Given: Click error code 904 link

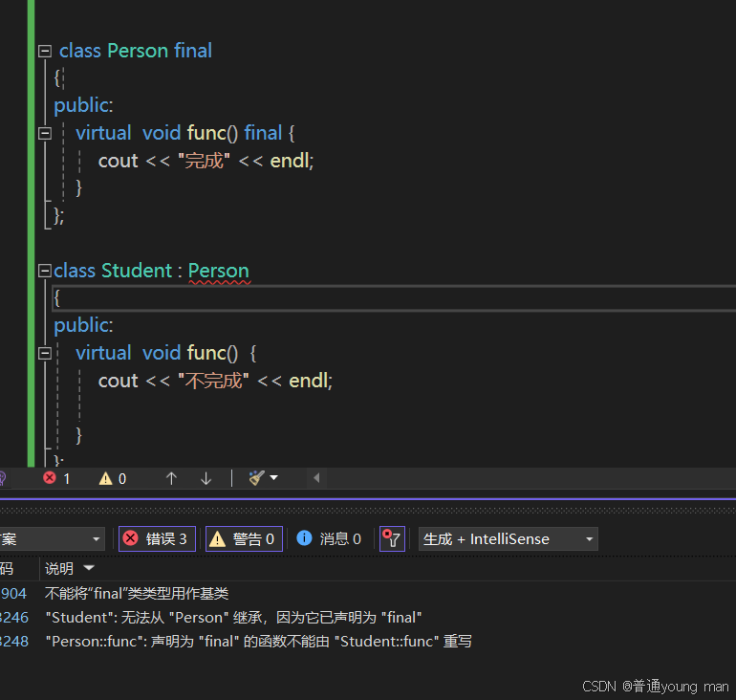Looking at the screenshot, I should pyautogui.click(x=13, y=594).
